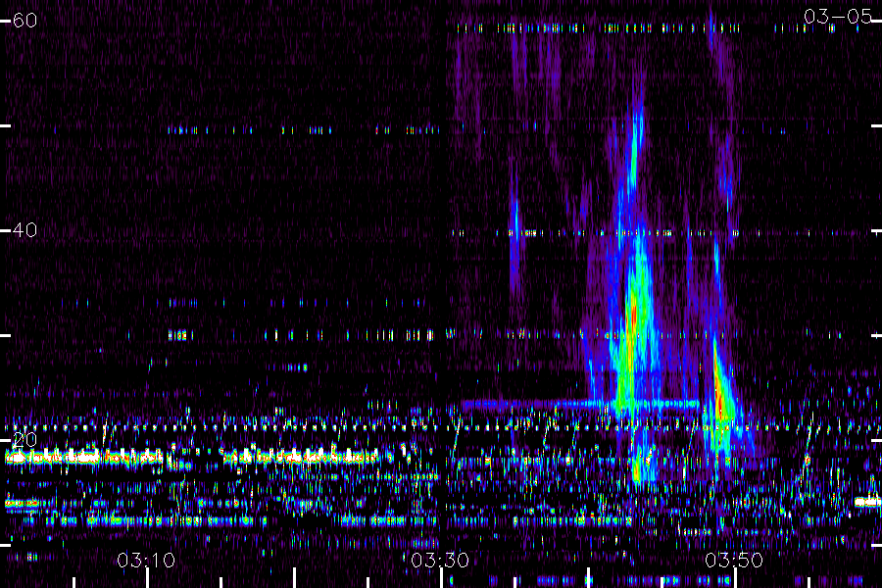
Task: Click the 20 frequency axis label
Action: [24, 439]
